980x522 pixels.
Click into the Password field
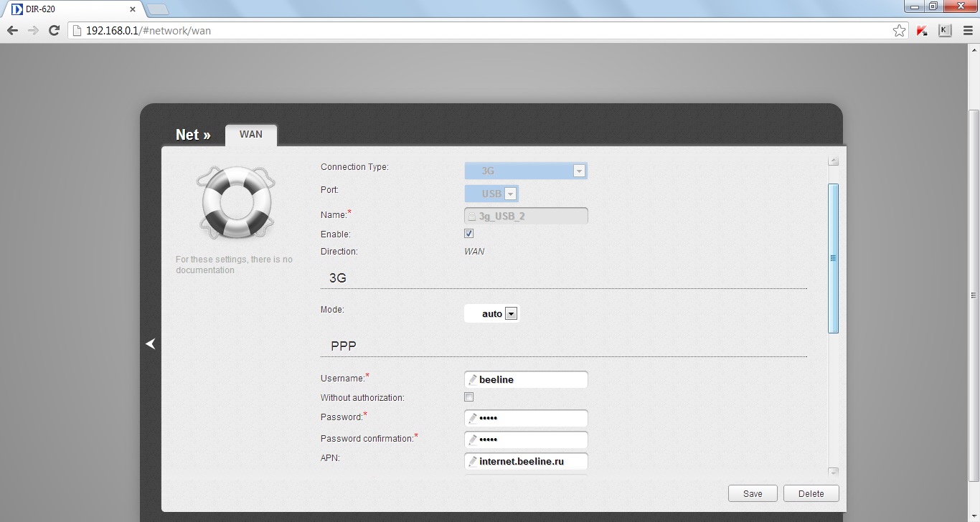pos(526,418)
